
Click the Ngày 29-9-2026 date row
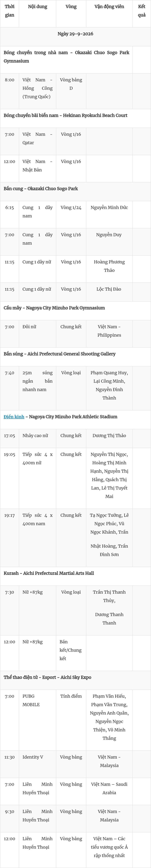[x=75, y=37]
